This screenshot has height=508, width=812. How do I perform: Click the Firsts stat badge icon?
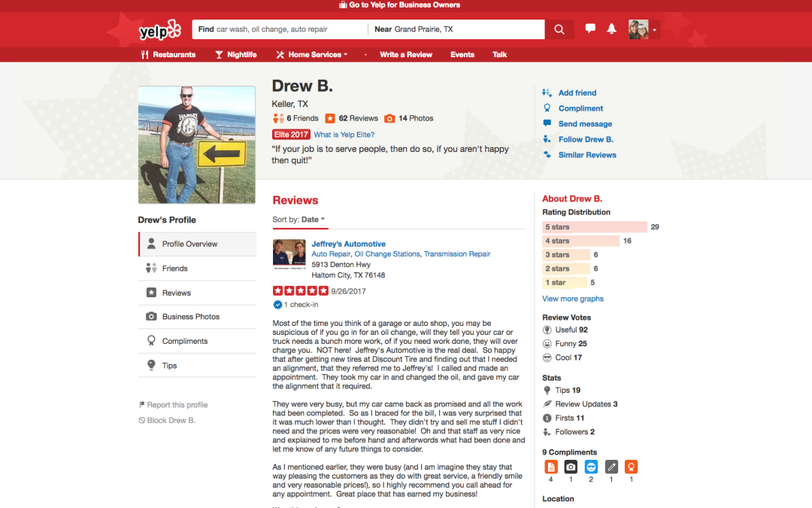[547, 418]
